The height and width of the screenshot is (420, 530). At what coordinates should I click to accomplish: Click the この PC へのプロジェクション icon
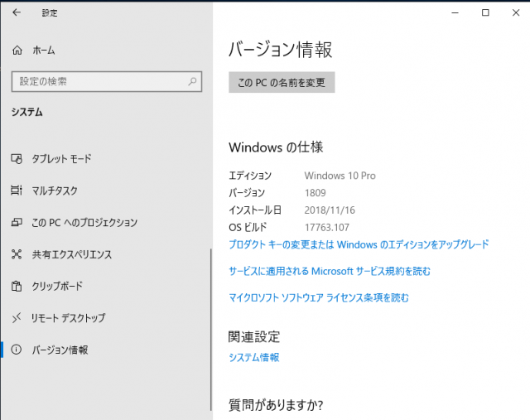pyautogui.click(x=17, y=223)
